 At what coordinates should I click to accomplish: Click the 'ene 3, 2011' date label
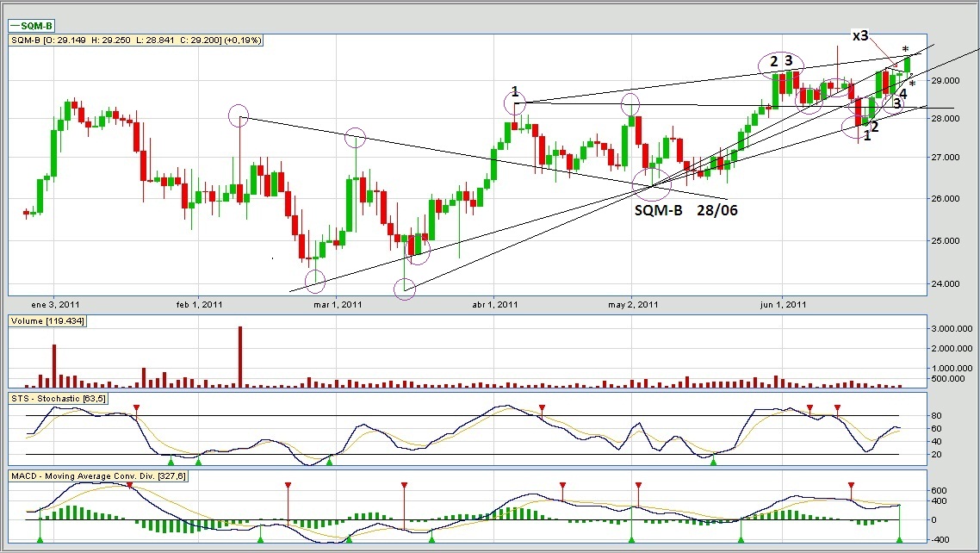[x=55, y=305]
